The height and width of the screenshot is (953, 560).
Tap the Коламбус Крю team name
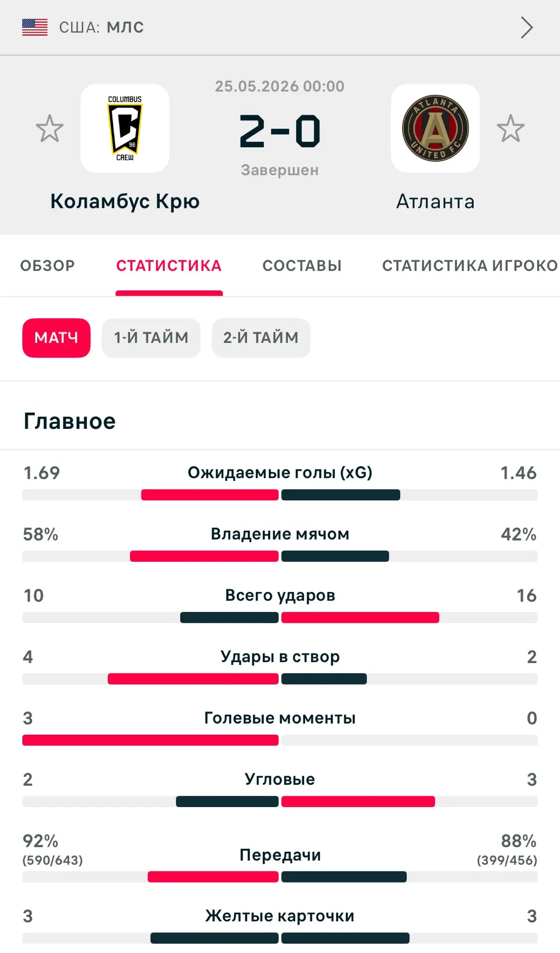(x=125, y=202)
